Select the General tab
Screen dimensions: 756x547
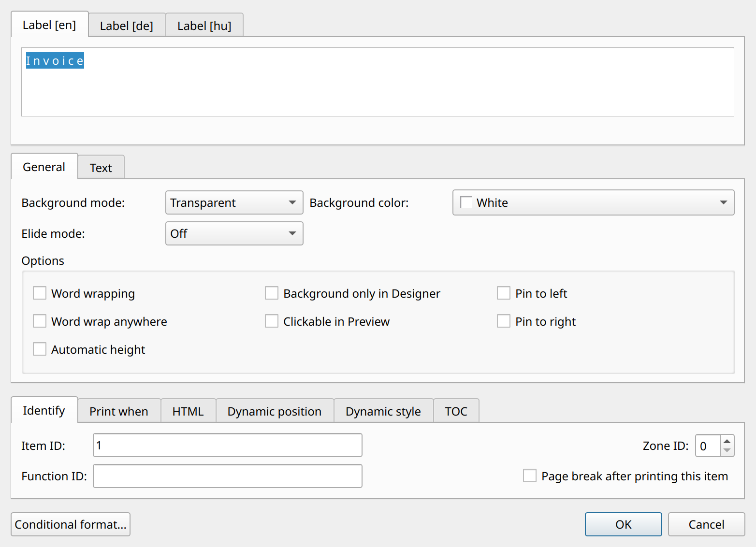coord(44,167)
